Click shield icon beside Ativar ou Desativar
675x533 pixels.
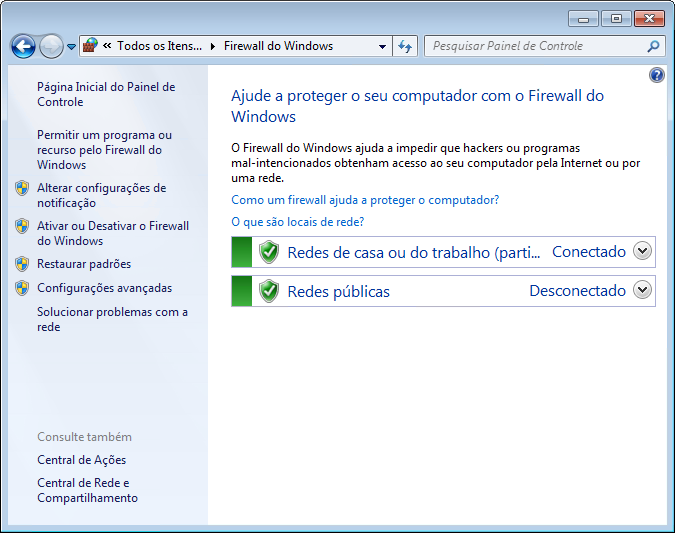point(22,226)
